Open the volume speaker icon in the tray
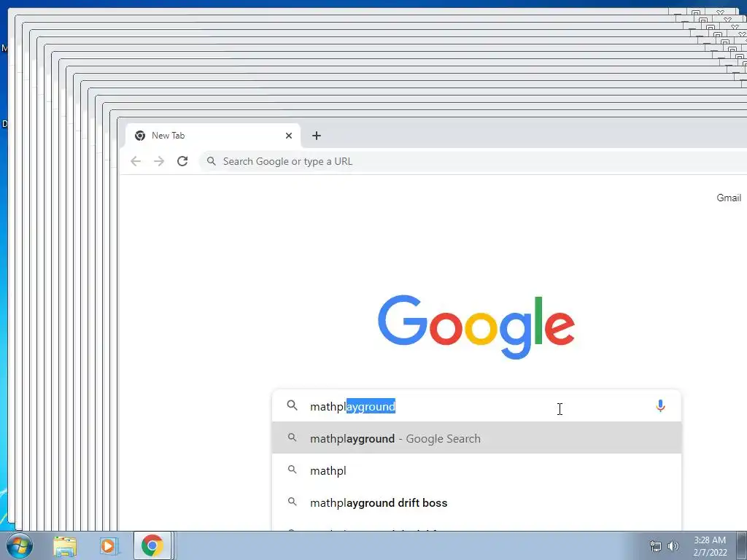Screen dimensions: 747x560 [673, 546]
